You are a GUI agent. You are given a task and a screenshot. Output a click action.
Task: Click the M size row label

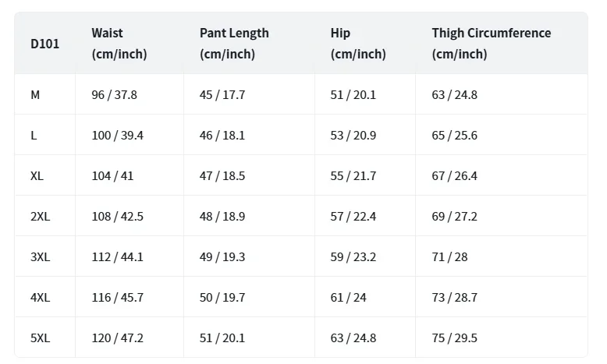coord(35,95)
